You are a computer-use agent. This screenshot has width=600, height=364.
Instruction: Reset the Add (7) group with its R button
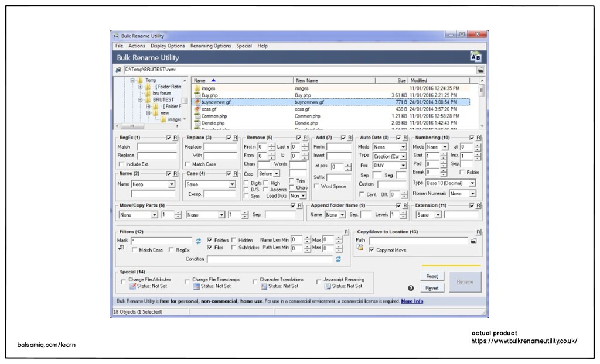pos(350,138)
